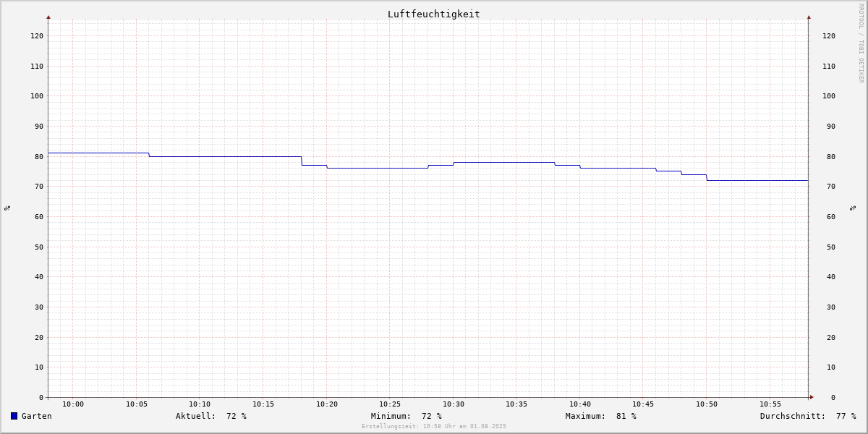Click the left y-axis label 100
The image size is (868, 434).
click(37, 95)
